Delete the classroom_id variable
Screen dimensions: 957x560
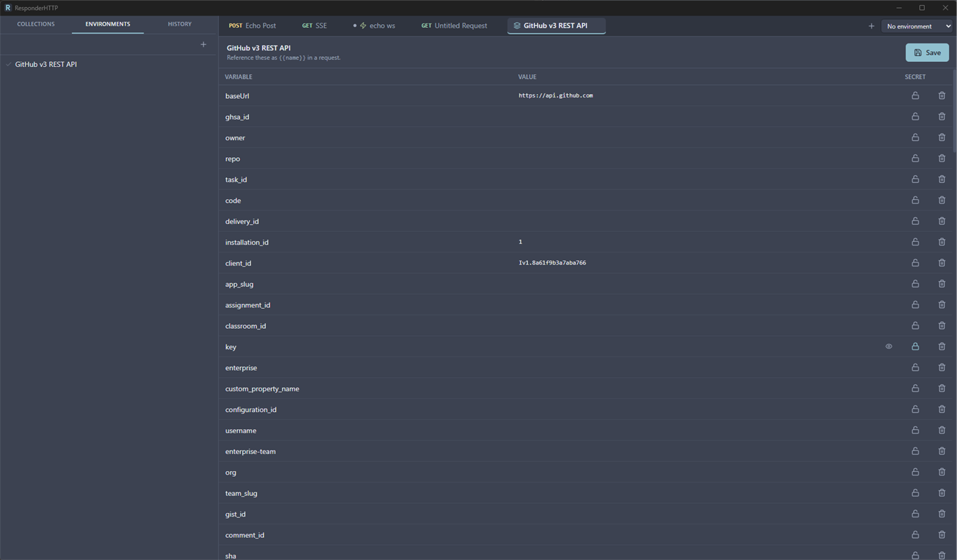tap(941, 326)
